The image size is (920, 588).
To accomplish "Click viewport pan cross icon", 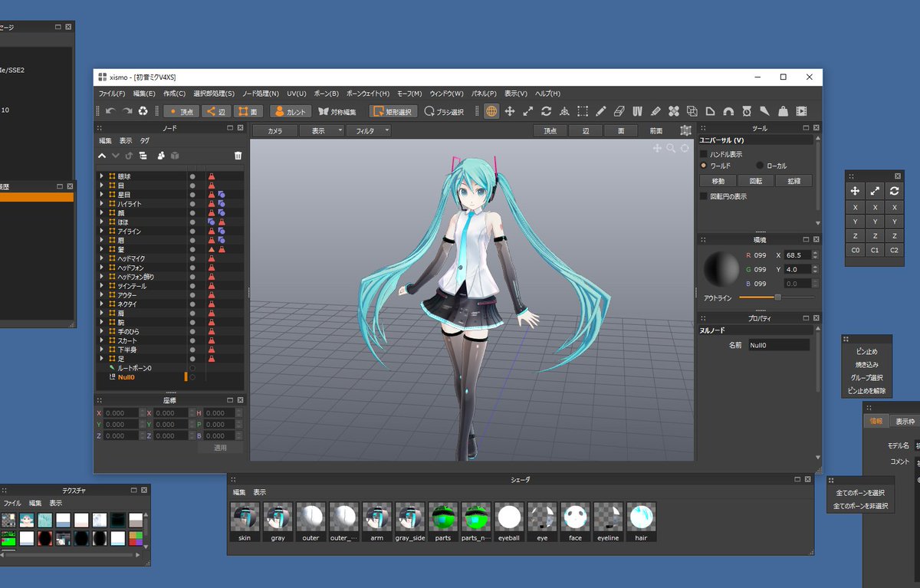I will point(657,148).
